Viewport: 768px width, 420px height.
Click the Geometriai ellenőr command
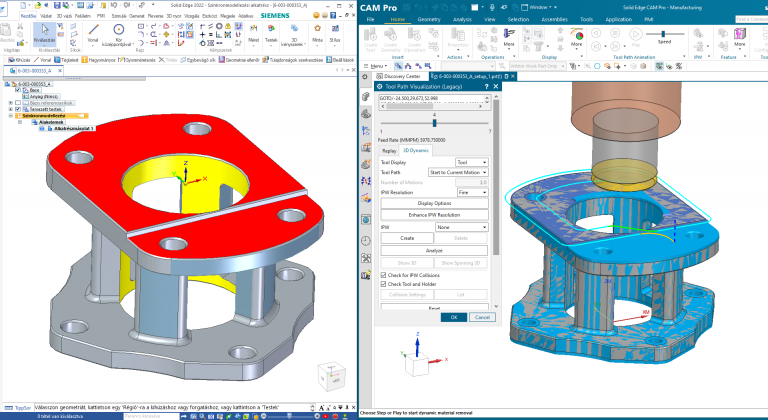(x=239, y=60)
